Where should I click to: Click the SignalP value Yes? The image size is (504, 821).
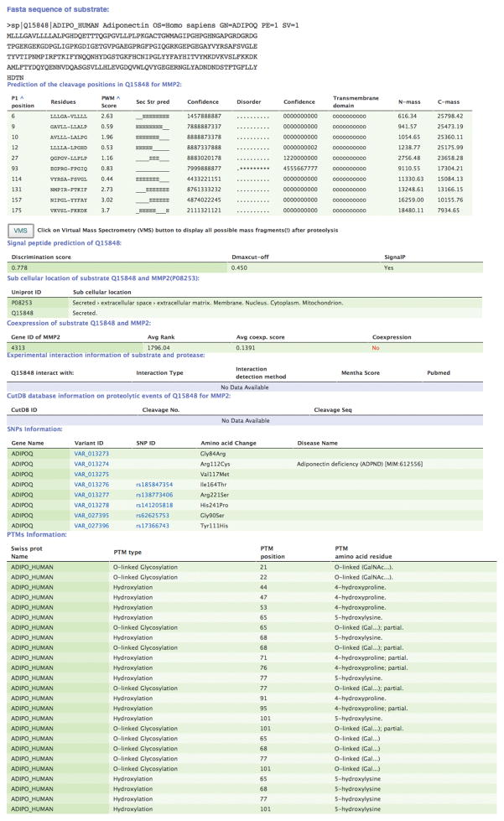click(389, 268)
